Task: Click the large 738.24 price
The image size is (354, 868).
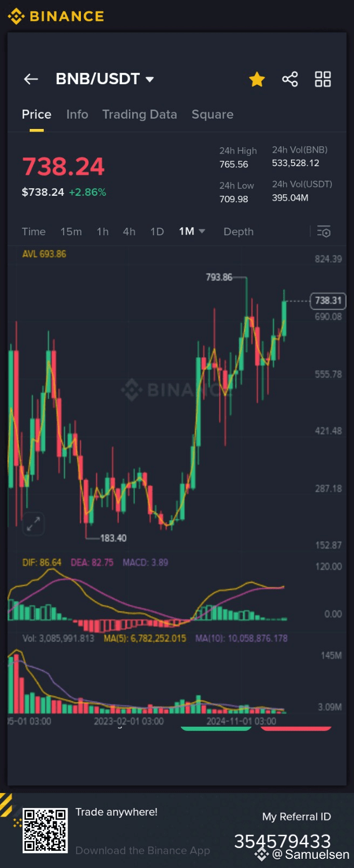Action: coord(63,166)
